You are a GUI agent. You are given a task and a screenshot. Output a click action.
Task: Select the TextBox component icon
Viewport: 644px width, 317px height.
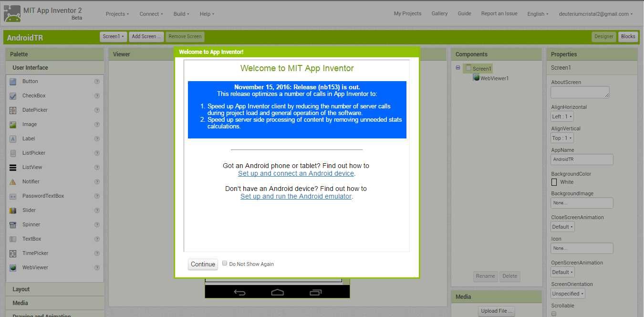pyautogui.click(x=13, y=239)
